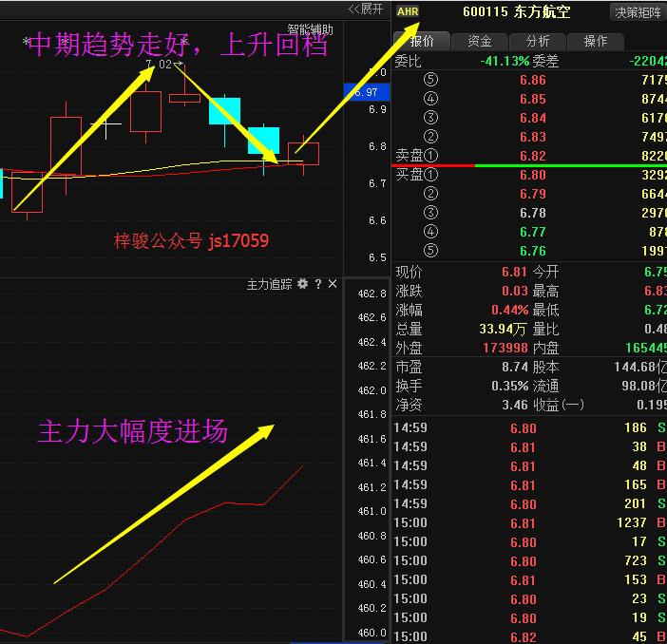Switch to the 报价 tab

(x=422, y=41)
